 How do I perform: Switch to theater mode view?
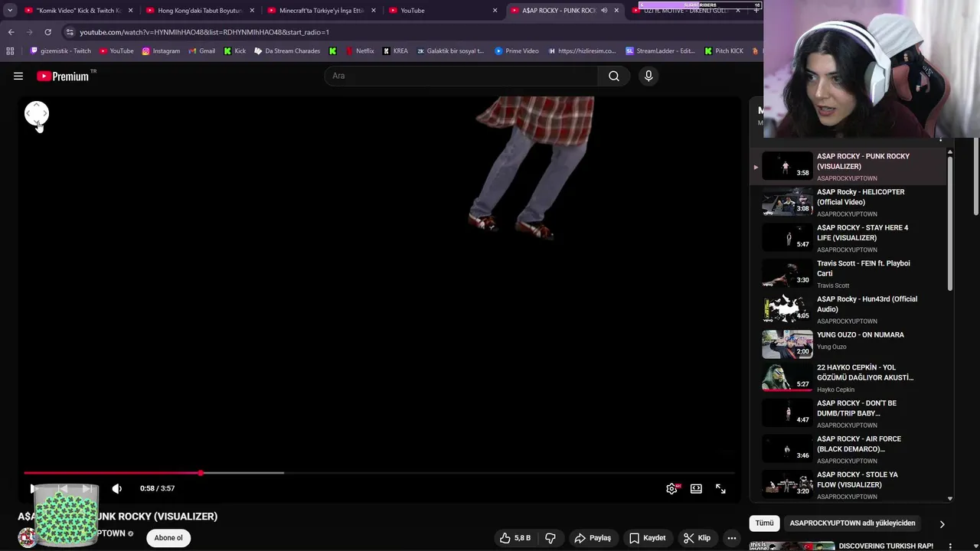click(x=696, y=488)
